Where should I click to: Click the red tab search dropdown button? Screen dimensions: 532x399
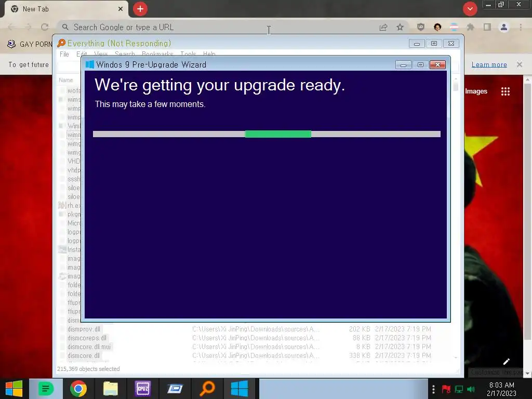click(470, 9)
